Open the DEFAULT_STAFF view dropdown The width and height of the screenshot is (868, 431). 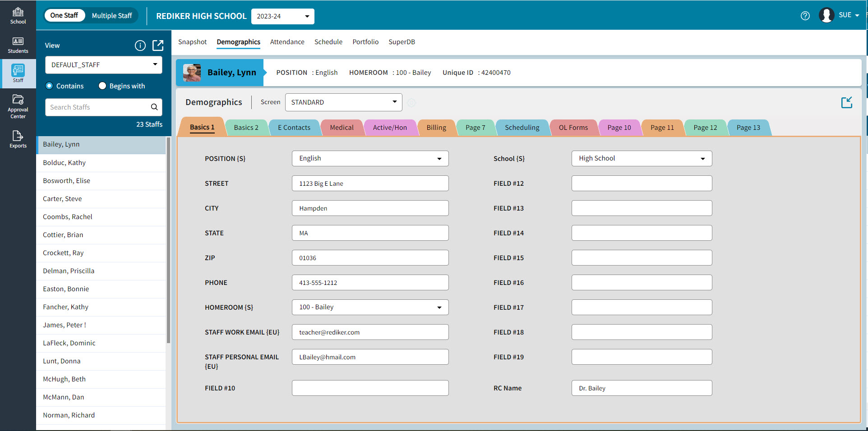(x=104, y=65)
